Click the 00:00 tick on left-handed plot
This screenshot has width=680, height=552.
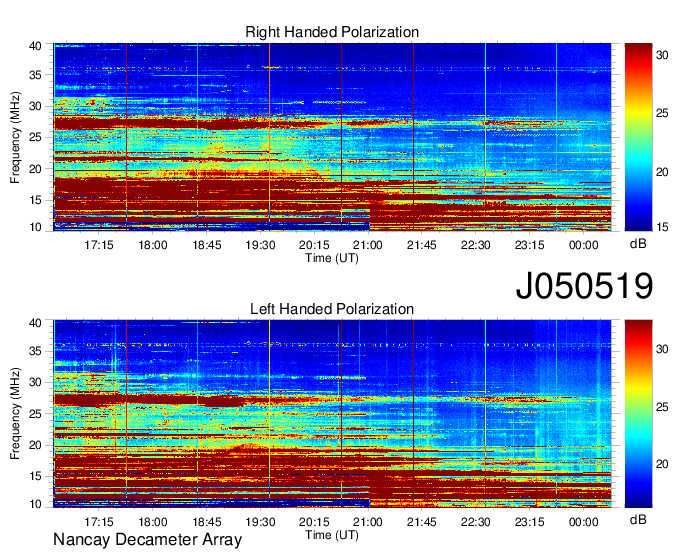point(584,522)
